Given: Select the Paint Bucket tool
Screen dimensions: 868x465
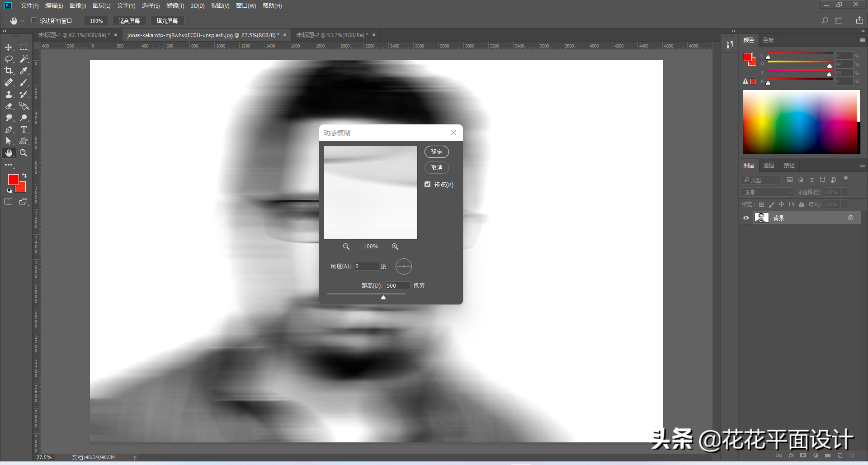Looking at the screenshot, I should click(x=24, y=106).
